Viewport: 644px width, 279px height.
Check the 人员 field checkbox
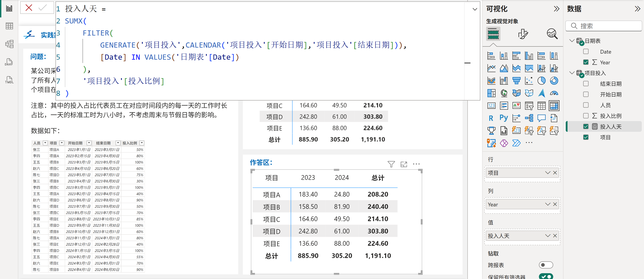[586, 105]
